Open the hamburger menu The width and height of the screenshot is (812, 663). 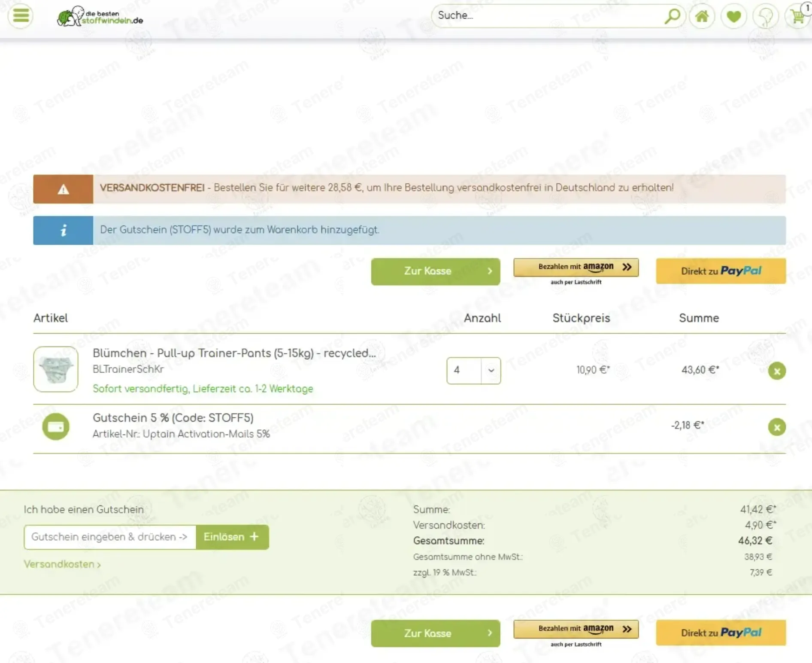coord(20,16)
